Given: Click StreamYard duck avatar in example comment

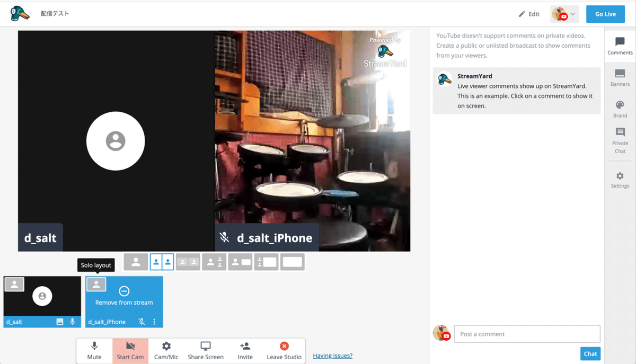Looking at the screenshot, I should (x=444, y=79).
